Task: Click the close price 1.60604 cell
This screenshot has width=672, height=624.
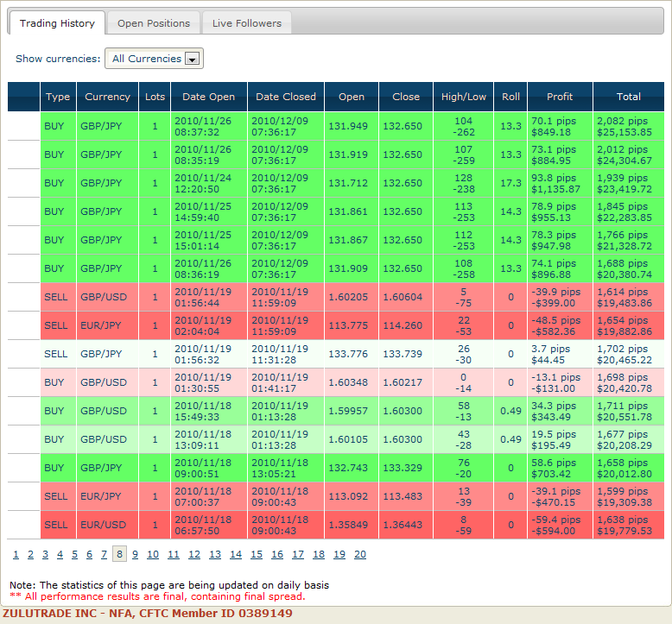Action: [406, 297]
